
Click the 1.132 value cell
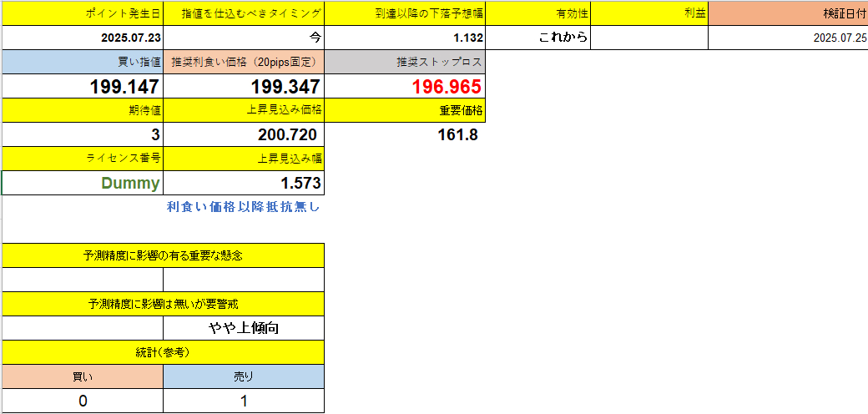point(405,38)
